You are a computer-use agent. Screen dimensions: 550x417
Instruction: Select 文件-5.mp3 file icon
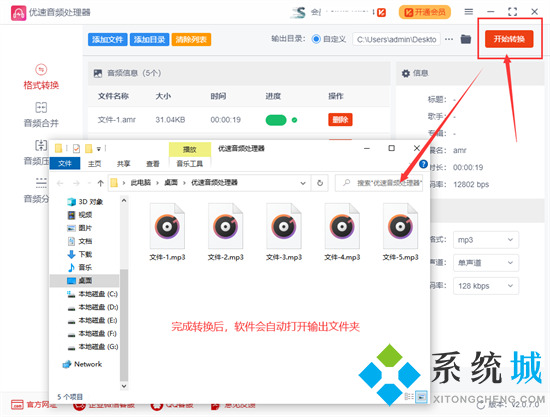(x=400, y=226)
